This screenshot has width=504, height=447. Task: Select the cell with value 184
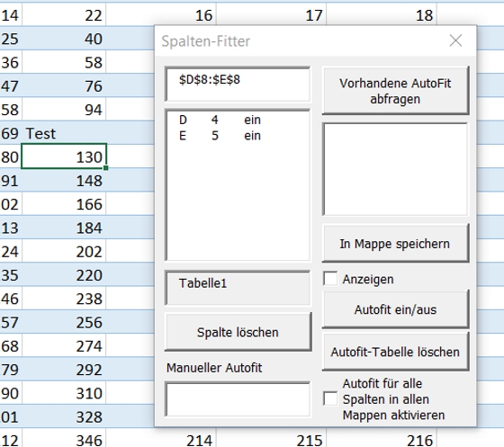coord(64,228)
